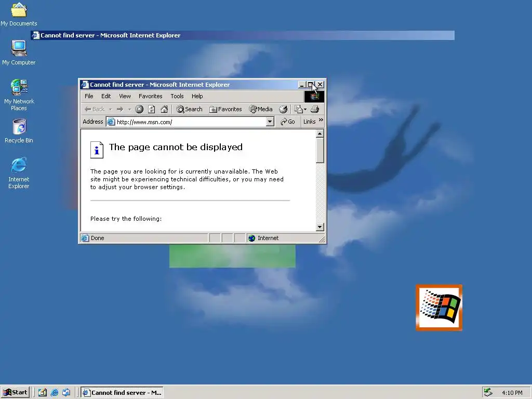
Task: Click the Done status bar page icon
Action: click(85, 238)
